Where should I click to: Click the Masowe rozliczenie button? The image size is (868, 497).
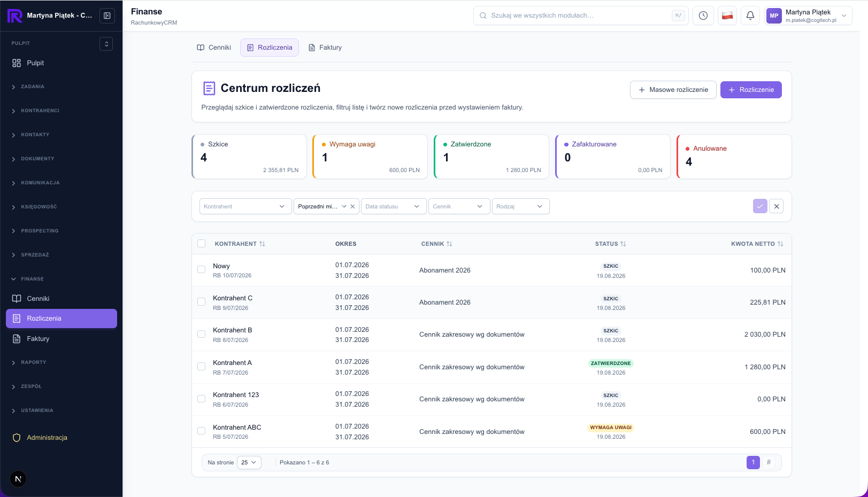[x=673, y=90]
